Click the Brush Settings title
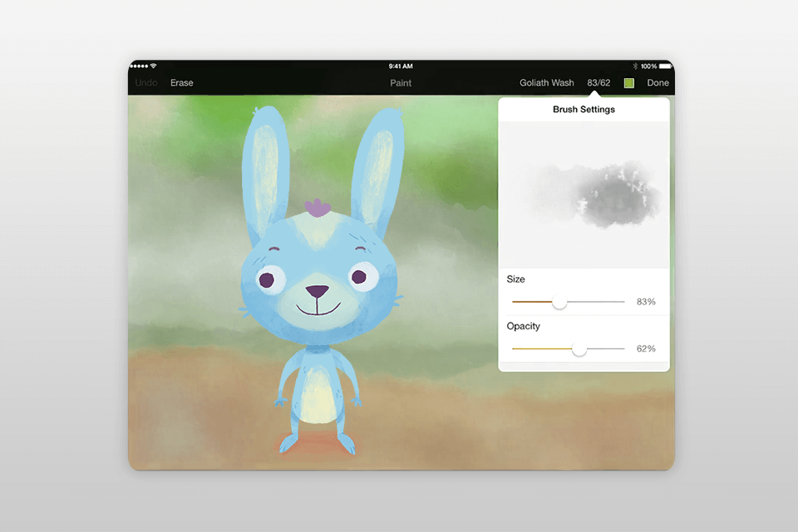The height and width of the screenshot is (532, 798). (584, 109)
